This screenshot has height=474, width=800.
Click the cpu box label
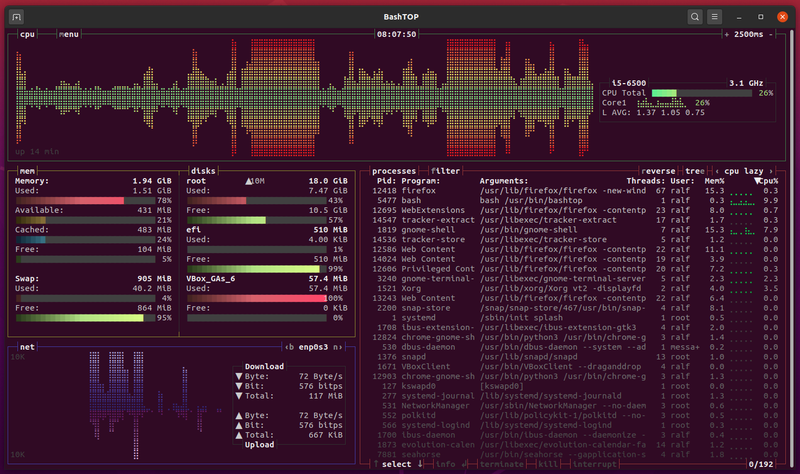[x=27, y=34]
